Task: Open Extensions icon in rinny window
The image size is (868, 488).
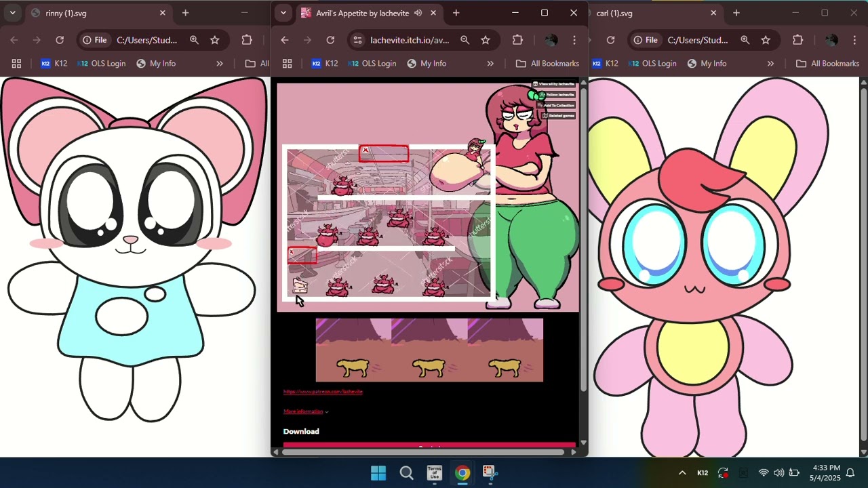Action: pos(247,40)
